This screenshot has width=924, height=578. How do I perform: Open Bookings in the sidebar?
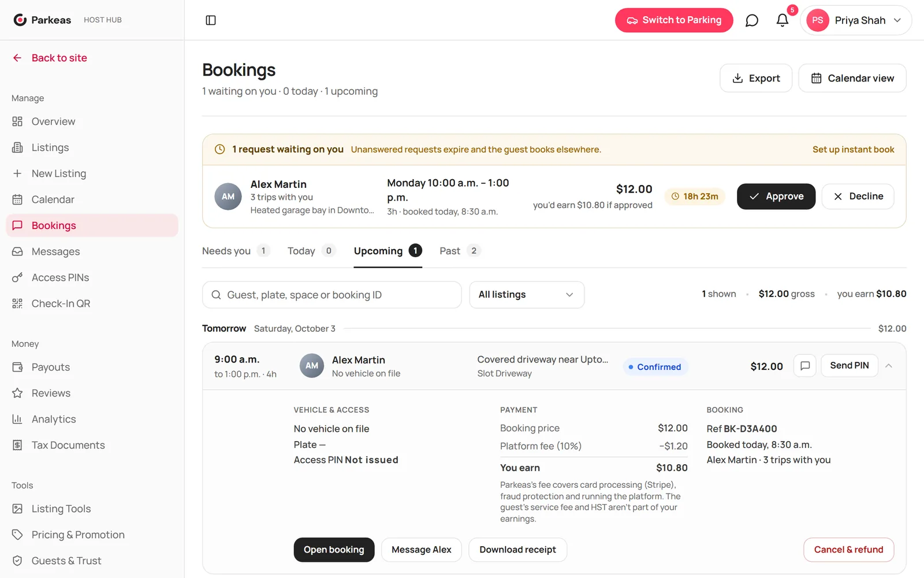click(92, 225)
